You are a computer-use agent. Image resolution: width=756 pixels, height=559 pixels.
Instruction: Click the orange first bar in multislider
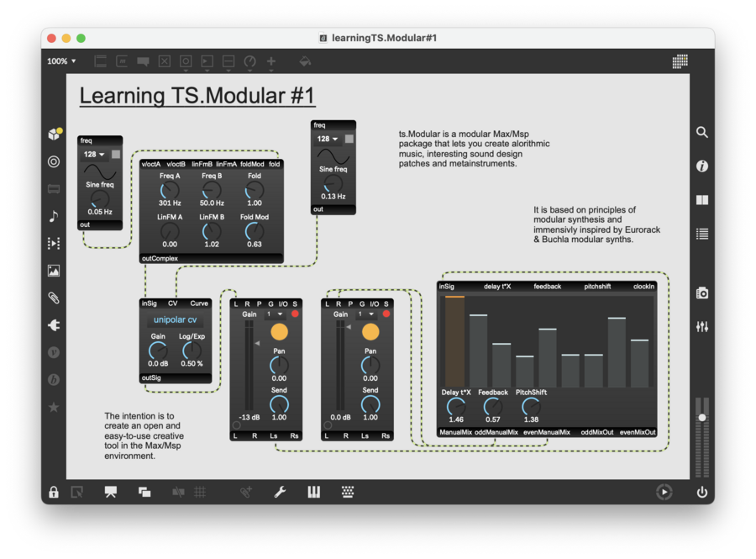point(454,341)
